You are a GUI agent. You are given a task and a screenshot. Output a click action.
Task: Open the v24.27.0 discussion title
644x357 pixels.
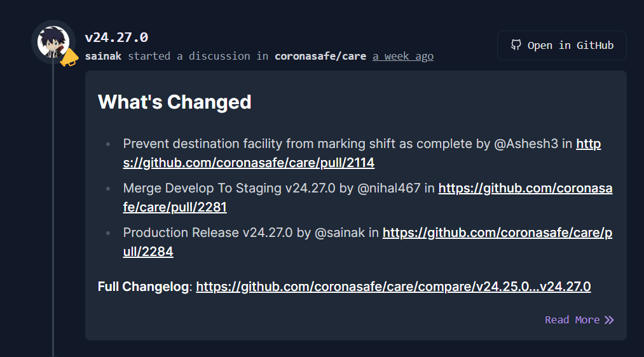(x=116, y=37)
